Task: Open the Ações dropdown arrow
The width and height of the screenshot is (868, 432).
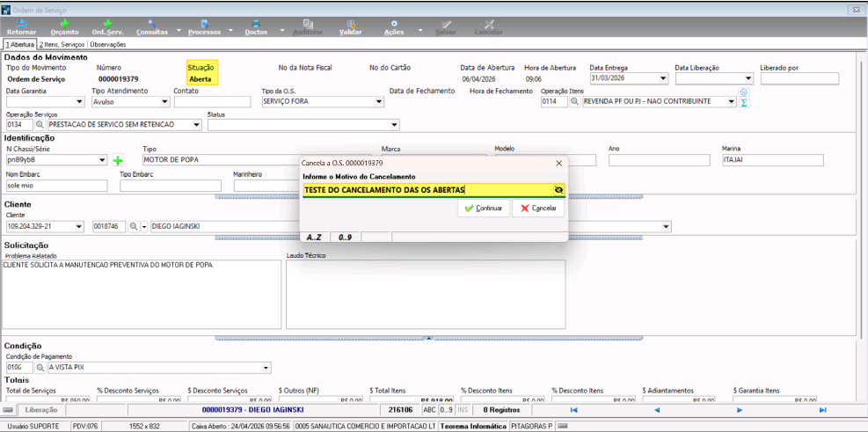Action: (420, 32)
